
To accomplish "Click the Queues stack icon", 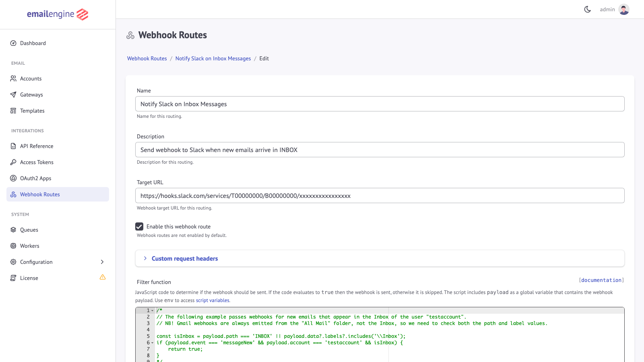I will tap(13, 230).
